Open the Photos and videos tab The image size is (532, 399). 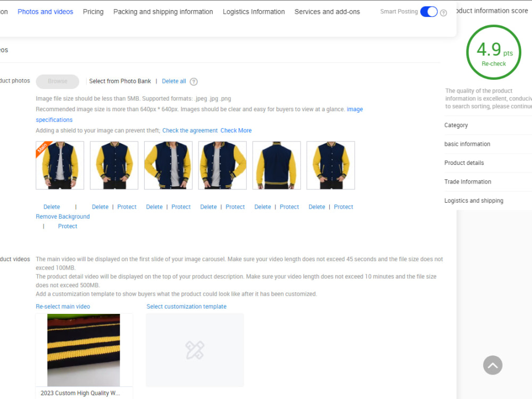[45, 12]
